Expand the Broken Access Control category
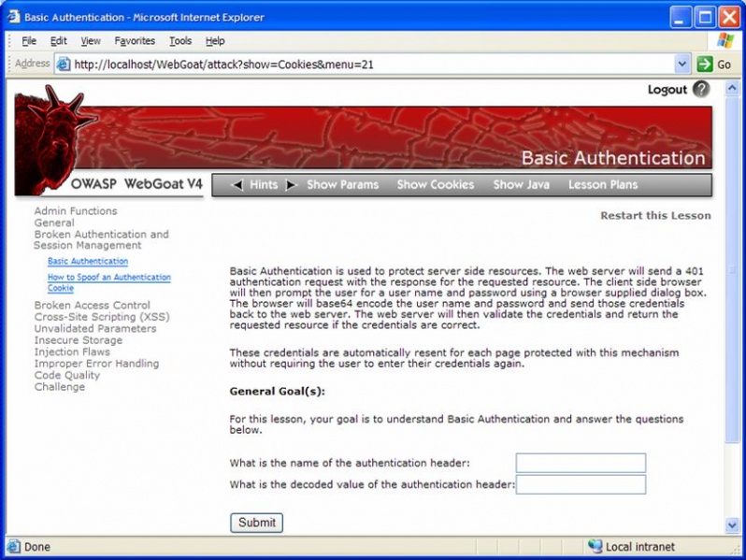 pyautogui.click(x=93, y=305)
